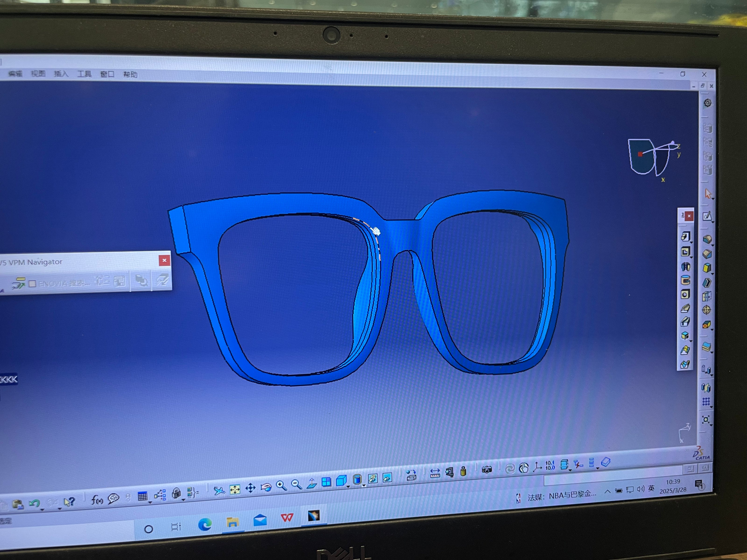747x560 pixels.
Task: Close the VPM Navigator toolbar
Action: click(165, 260)
